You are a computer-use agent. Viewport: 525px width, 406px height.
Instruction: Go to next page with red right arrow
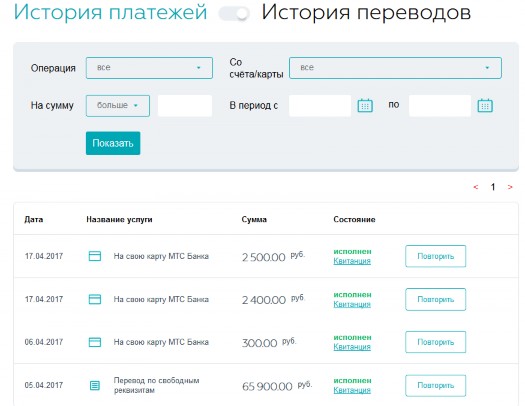pos(510,187)
